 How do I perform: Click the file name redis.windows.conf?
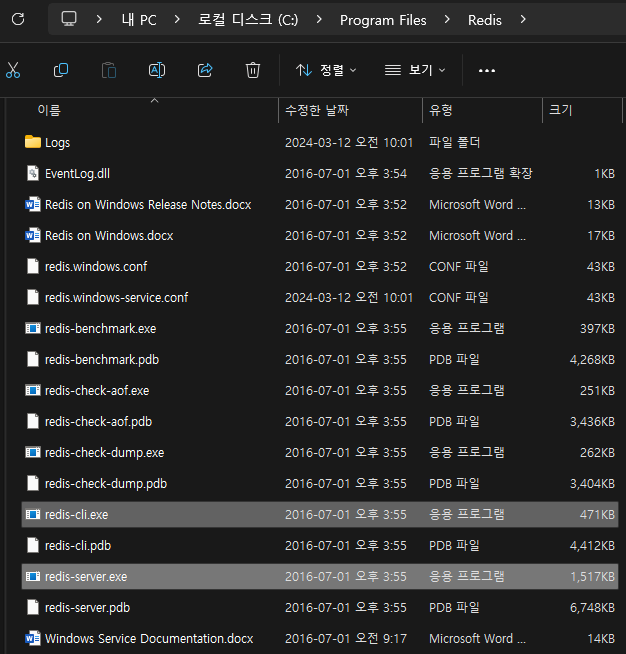coord(96,267)
